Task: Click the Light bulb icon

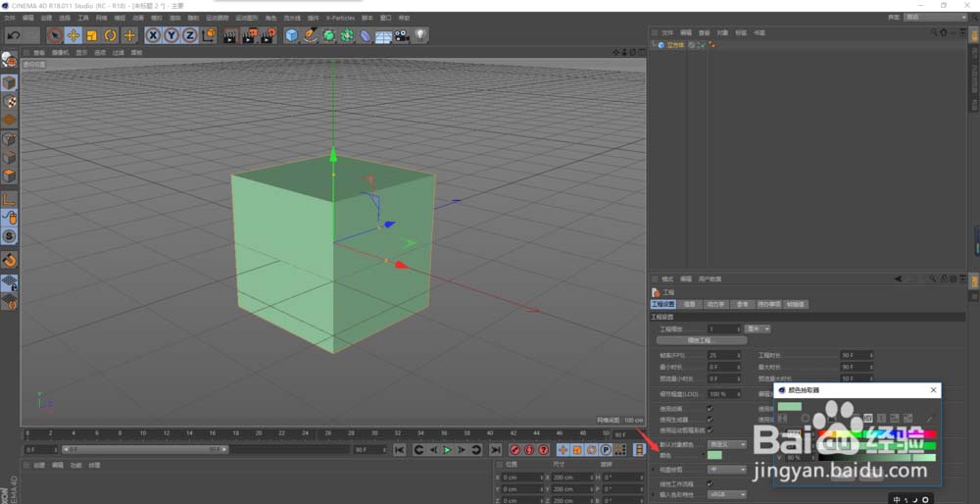Action: click(420, 35)
